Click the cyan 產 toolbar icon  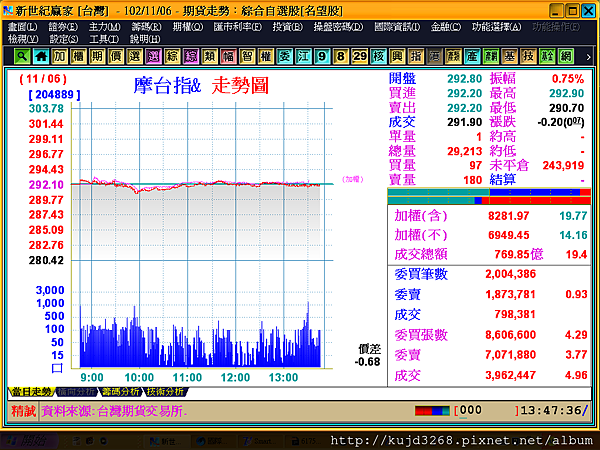coord(472,57)
